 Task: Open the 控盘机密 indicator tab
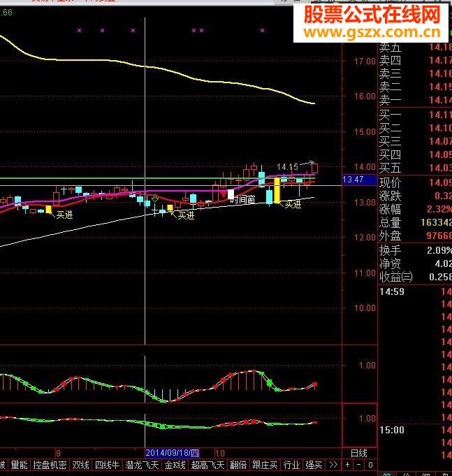(50, 465)
